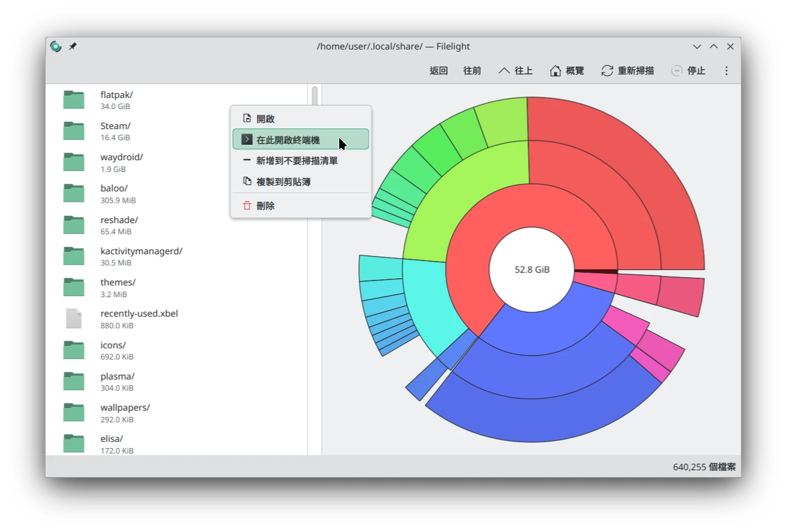Select the recently-used.xbel file icon
The width and height of the screenshot is (787, 532).
(74, 319)
